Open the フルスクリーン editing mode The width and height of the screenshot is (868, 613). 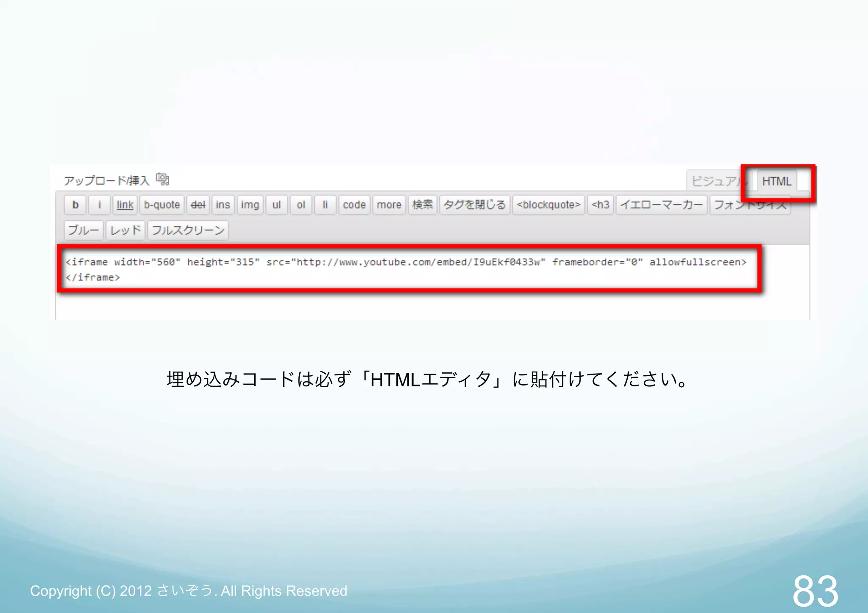pyautogui.click(x=188, y=230)
